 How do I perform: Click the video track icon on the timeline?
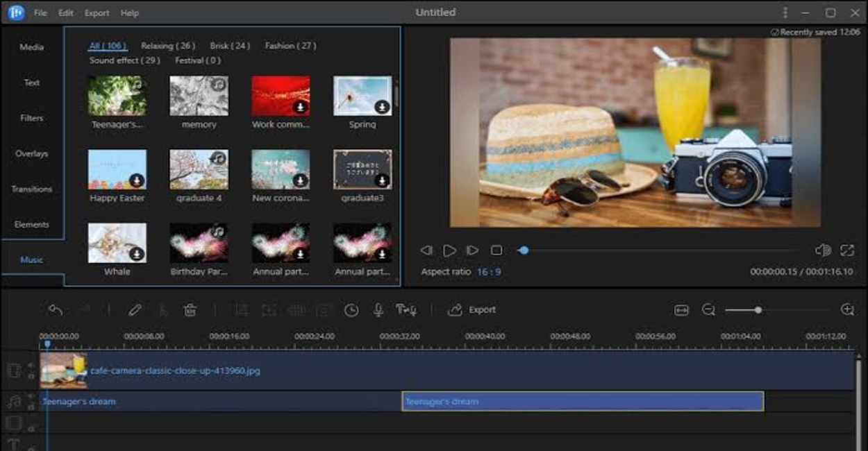(14, 371)
